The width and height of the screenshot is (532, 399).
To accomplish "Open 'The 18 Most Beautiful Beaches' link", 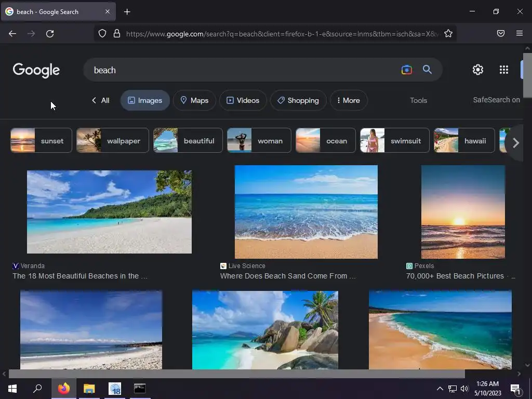I will pyautogui.click(x=80, y=276).
